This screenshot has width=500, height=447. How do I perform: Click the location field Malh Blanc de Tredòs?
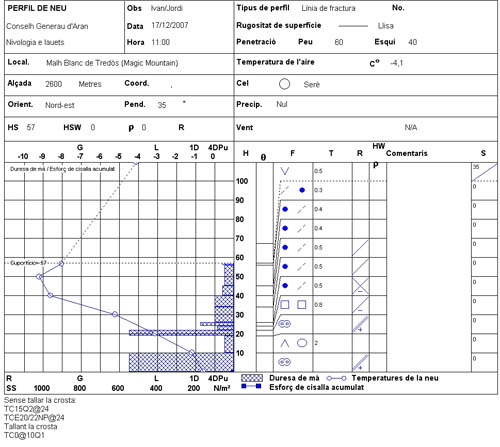[112, 63]
